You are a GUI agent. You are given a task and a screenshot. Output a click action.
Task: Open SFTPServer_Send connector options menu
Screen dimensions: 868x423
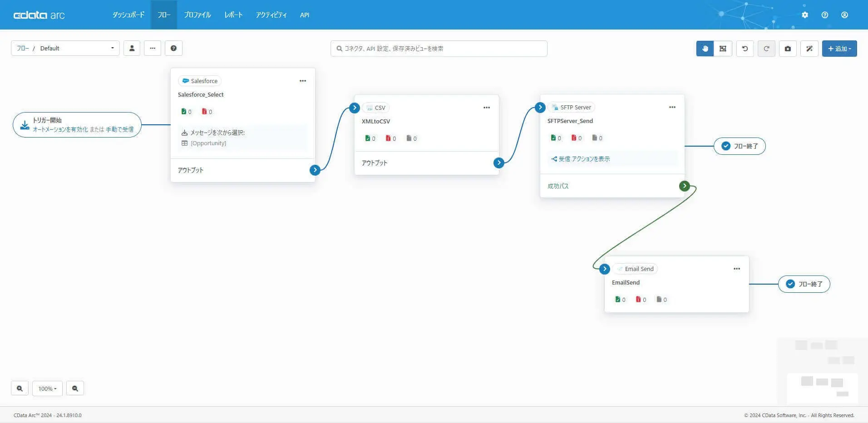672,107
